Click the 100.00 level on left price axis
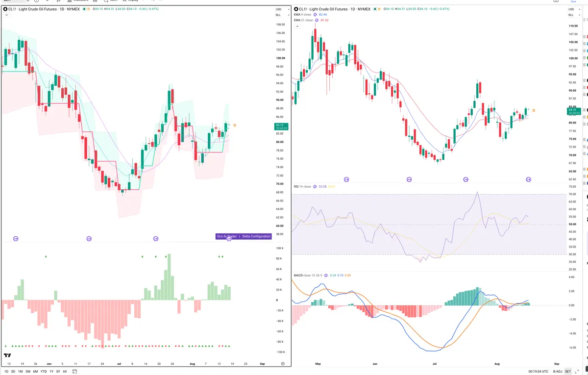 point(281,58)
